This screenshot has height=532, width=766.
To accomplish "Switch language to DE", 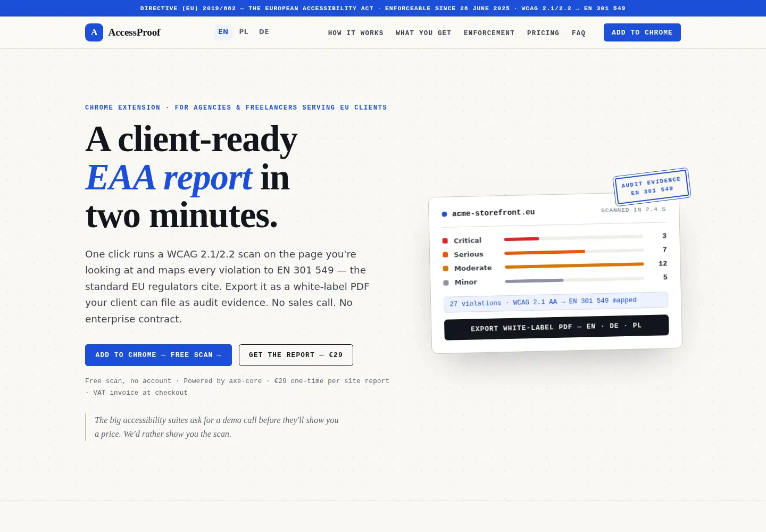I will (x=264, y=32).
